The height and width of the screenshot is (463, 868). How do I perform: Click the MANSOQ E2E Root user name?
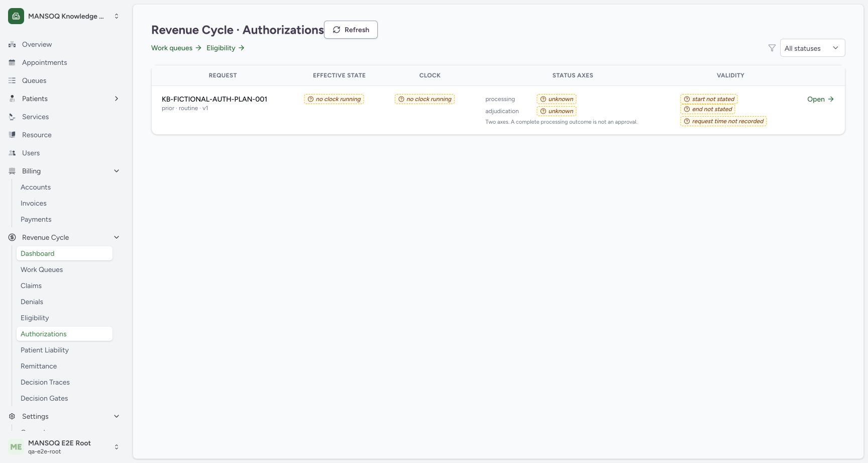pos(59,443)
